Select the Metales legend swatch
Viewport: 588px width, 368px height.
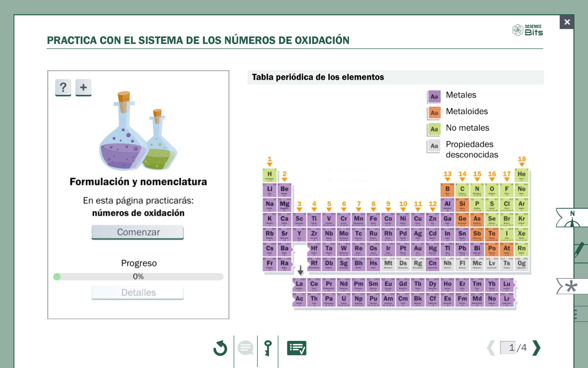coord(434,97)
